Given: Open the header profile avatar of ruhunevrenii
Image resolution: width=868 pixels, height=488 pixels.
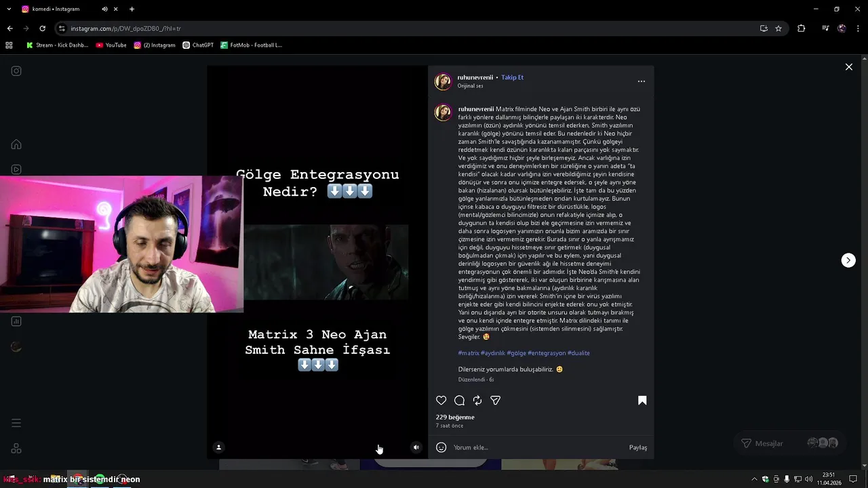Looking at the screenshot, I should pyautogui.click(x=443, y=81).
